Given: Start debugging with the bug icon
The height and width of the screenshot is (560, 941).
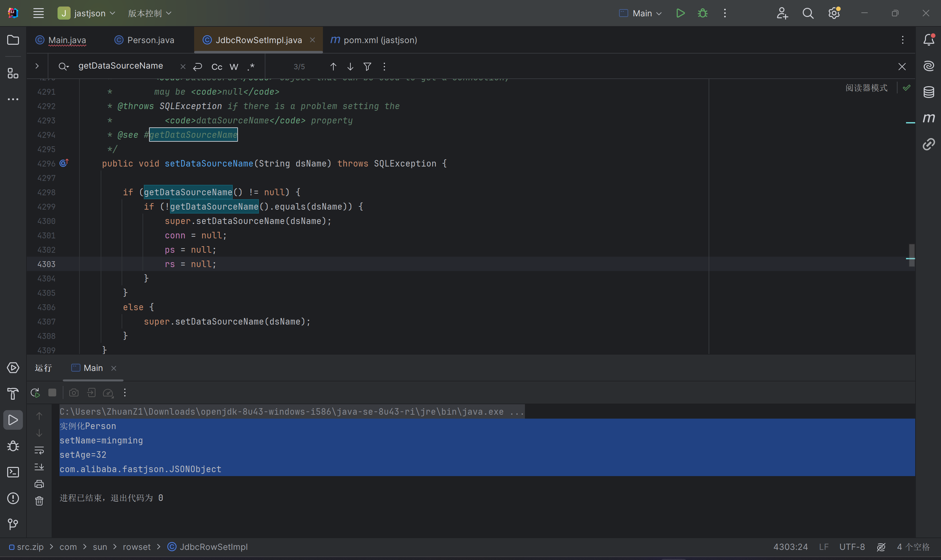Looking at the screenshot, I should [702, 13].
